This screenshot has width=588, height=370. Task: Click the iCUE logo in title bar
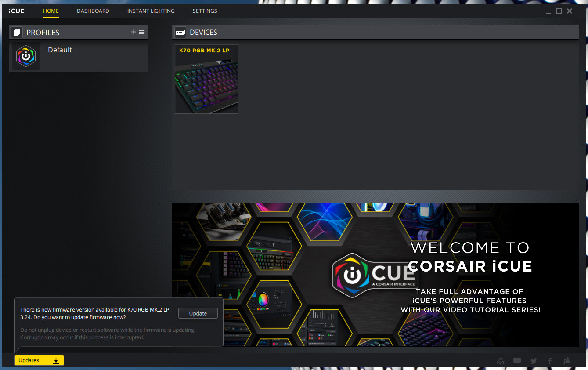point(17,11)
